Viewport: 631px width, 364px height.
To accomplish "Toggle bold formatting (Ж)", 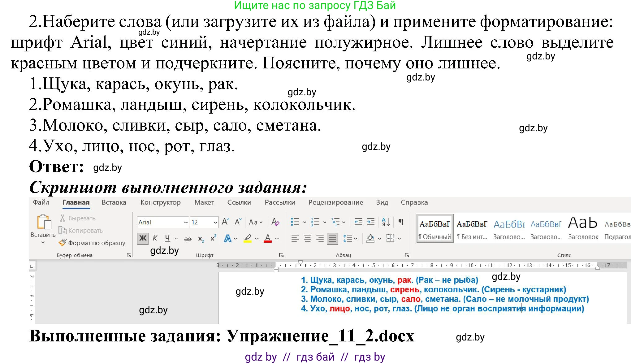I will pyautogui.click(x=143, y=238).
